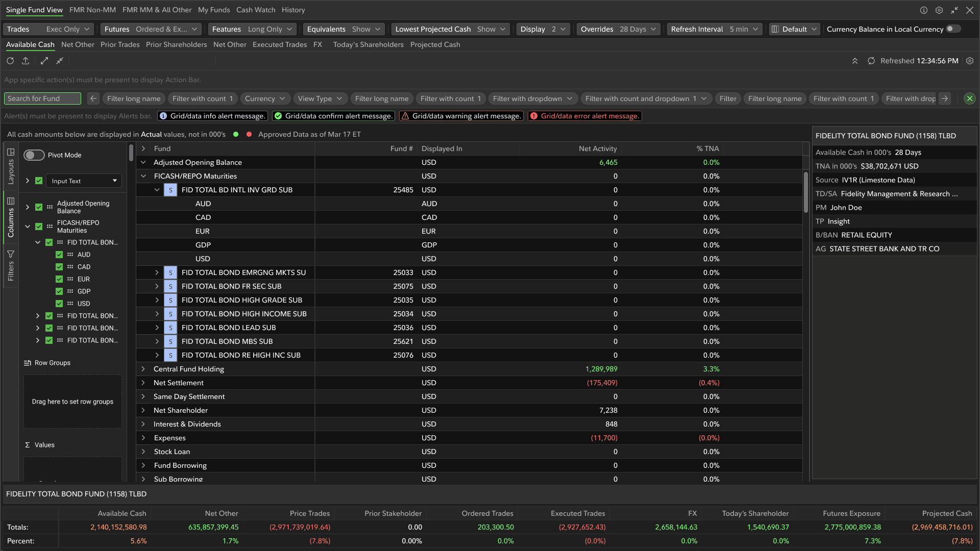980x551 pixels.
Task: Uncheck the AUD column checkbox
Action: coord(59,255)
